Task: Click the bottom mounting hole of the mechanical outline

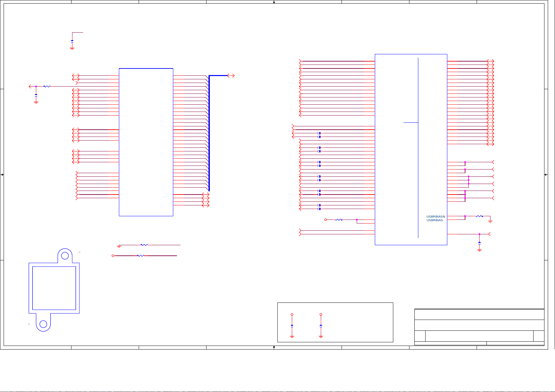Action: click(x=43, y=324)
